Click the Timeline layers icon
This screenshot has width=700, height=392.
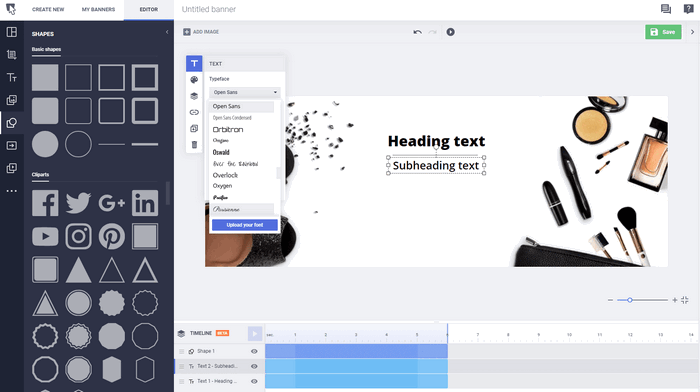(181, 334)
